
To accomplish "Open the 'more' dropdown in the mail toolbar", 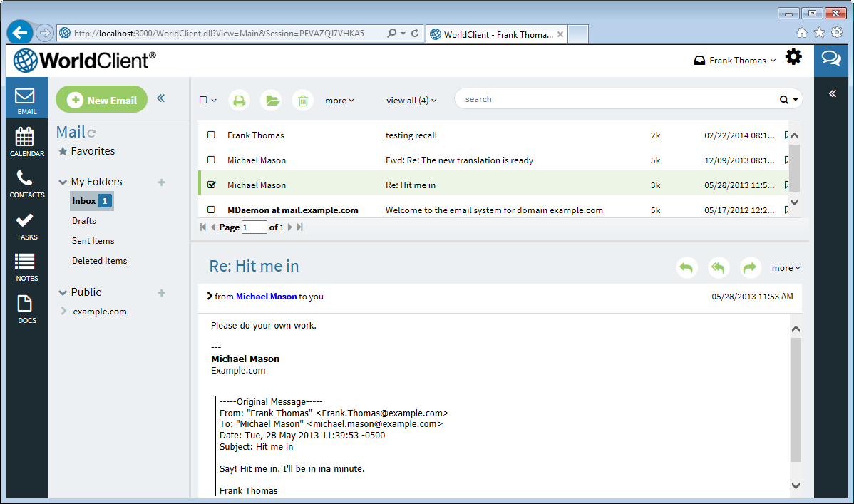I will click(339, 100).
